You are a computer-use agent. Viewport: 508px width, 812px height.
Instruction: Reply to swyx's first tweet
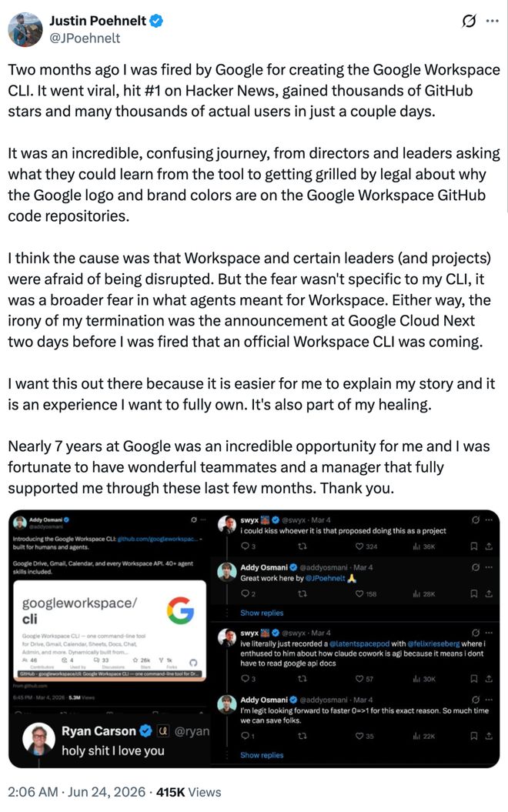click(248, 546)
